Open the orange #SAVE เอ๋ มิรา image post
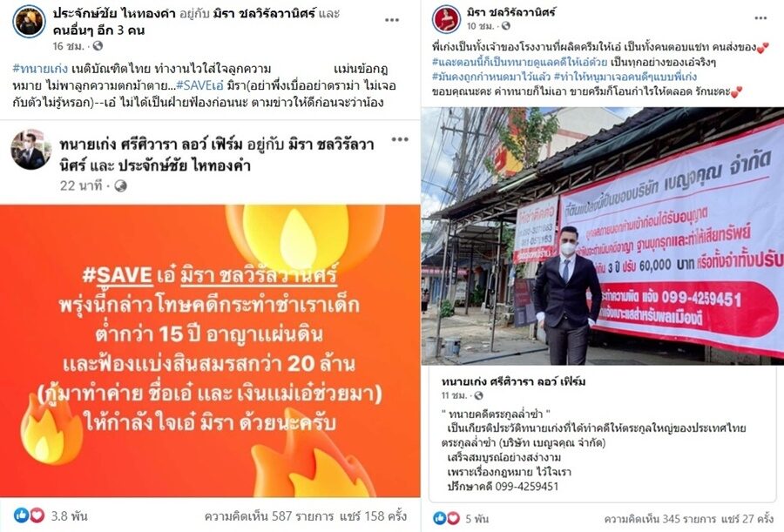 pyautogui.click(x=210, y=351)
